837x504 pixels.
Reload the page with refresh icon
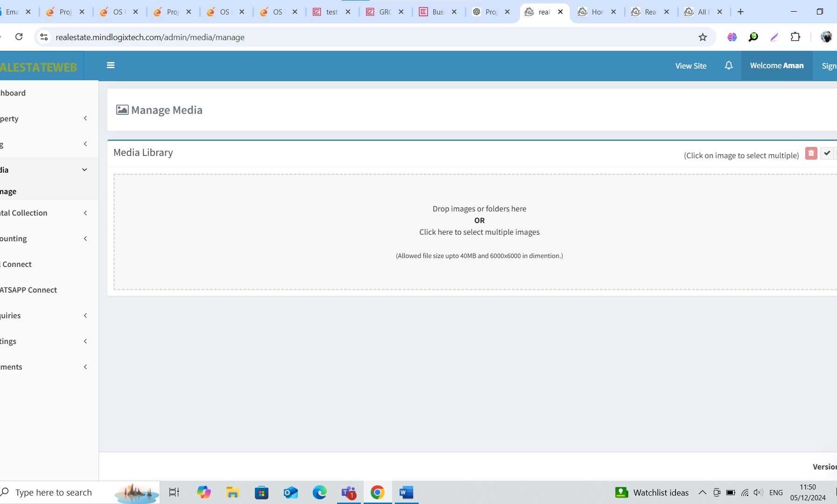(19, 37)
